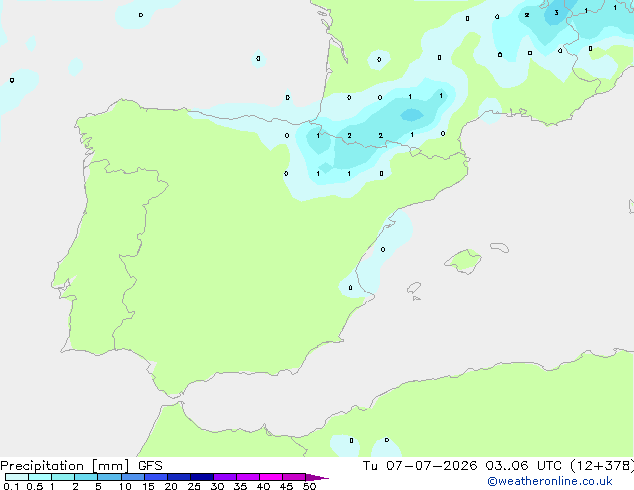Click the "30" label under the legend
This screenshot has width=634, height=490.
click(217, 486)
